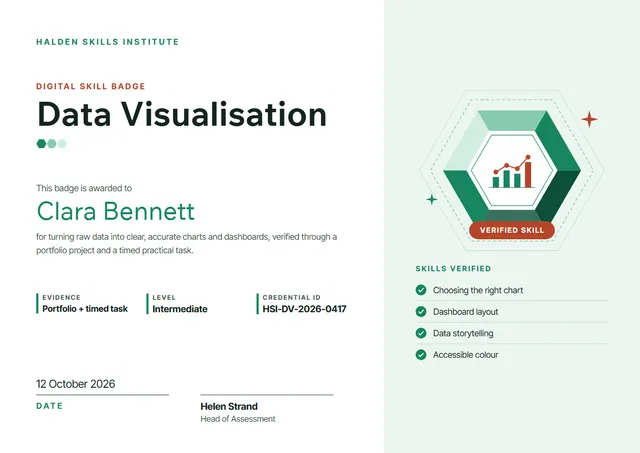Click the LEVEL label
The height and width of the screenshot is (453, 640).
164,298
